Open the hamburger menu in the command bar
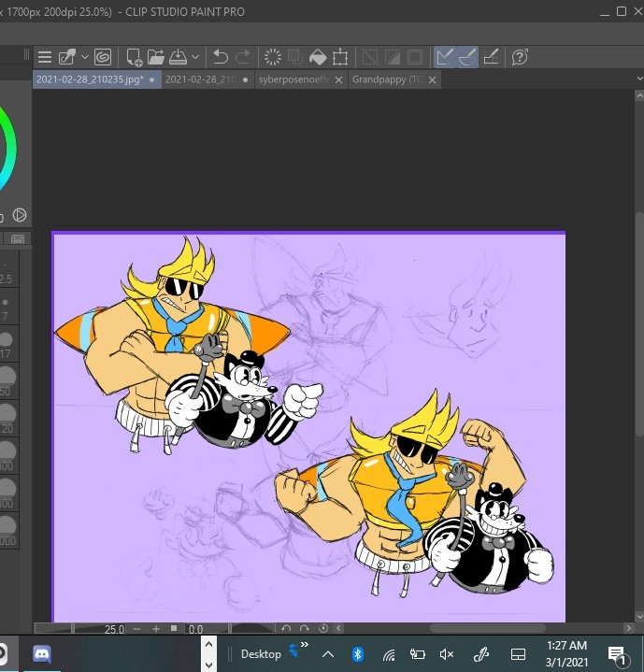Image resolution: width=644 pixels, height=672 pixels. tap(45, 57)
